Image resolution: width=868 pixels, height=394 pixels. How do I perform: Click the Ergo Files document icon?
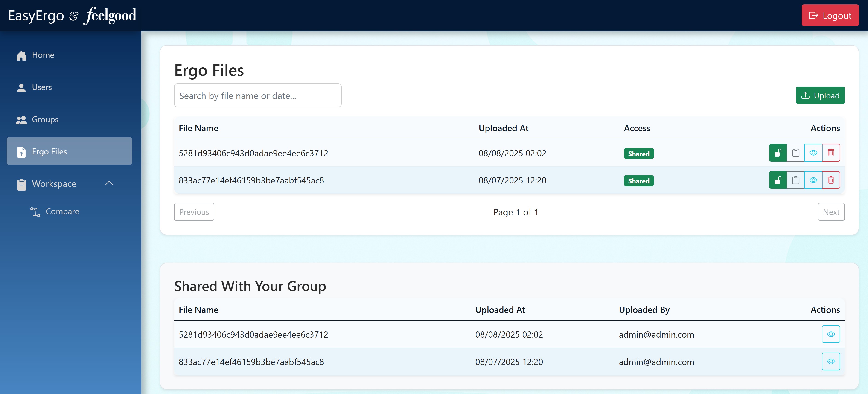coord(22,152)
